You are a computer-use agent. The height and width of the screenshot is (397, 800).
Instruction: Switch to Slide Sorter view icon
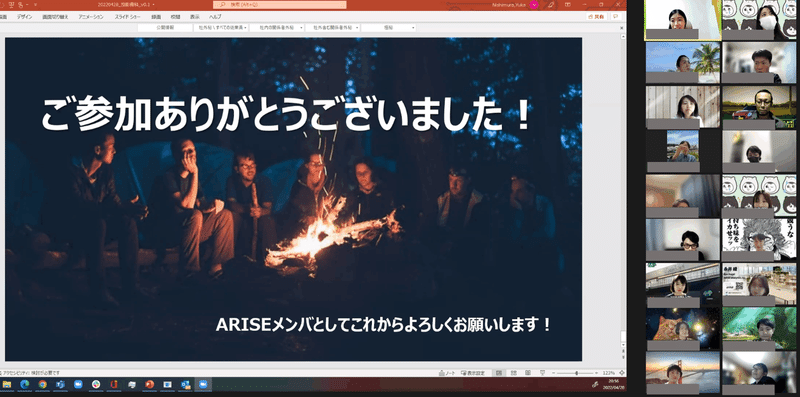(514, 373)
